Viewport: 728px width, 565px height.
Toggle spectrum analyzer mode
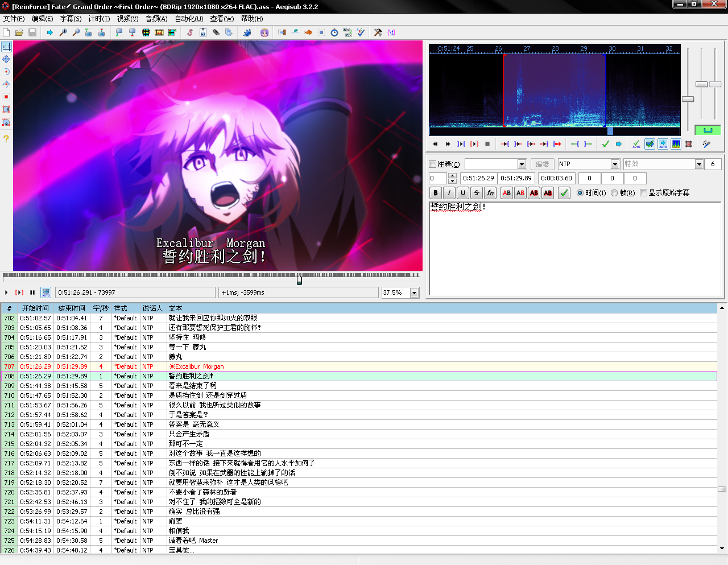tap(676, 144)
